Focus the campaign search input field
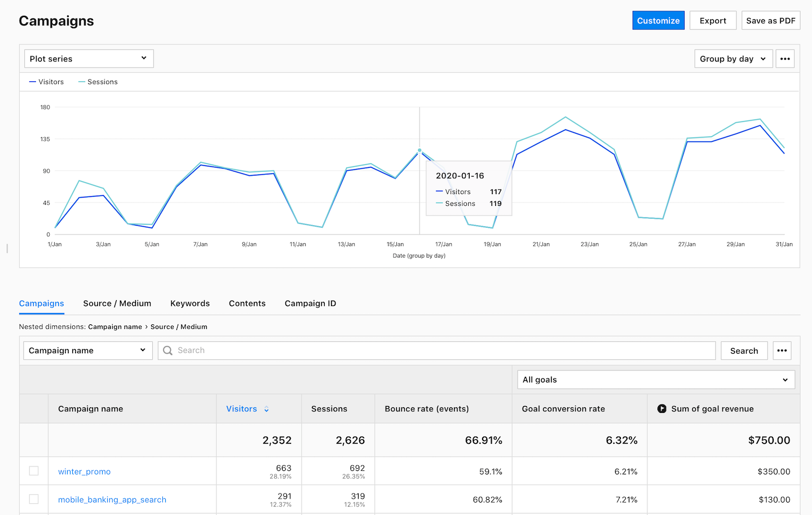 [x=437, y=350]
